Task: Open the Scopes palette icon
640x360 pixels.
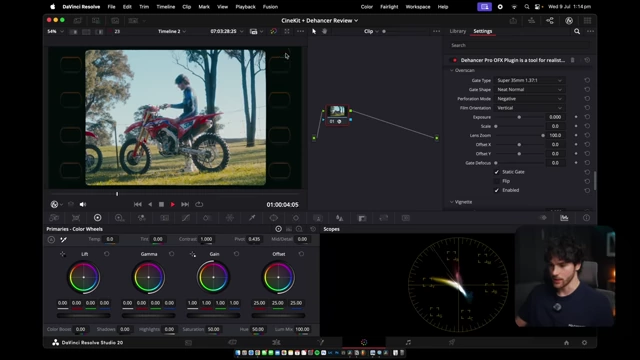Action: point(564,218)
